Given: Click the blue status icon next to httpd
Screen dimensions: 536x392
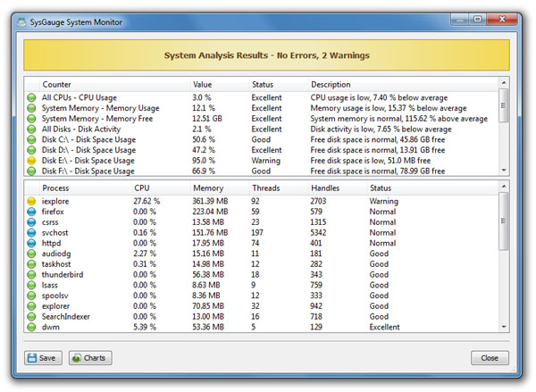Looking at the screenshot, I should pyautogui.click(x=31, y=244).
